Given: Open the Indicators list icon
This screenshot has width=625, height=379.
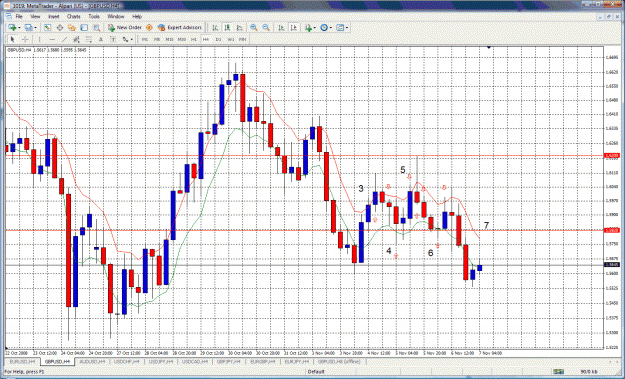Looking at the screenshot, I should tap(308, 27).
